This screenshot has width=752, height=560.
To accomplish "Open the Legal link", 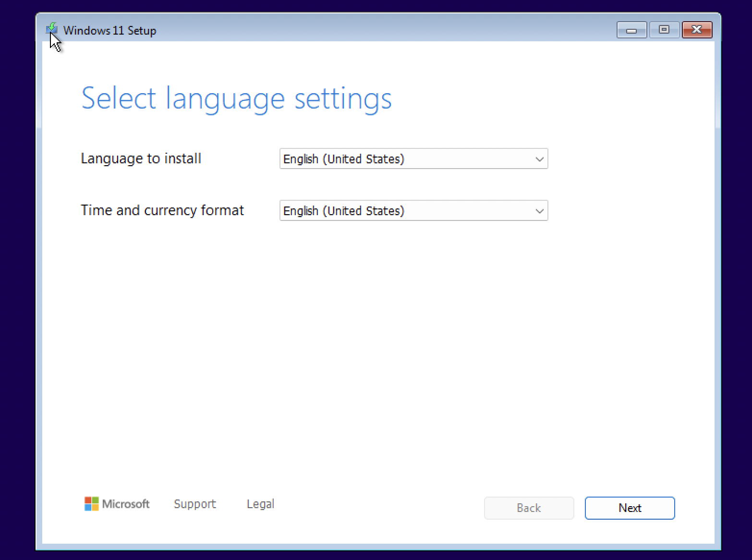I will (x=260, y=504).
